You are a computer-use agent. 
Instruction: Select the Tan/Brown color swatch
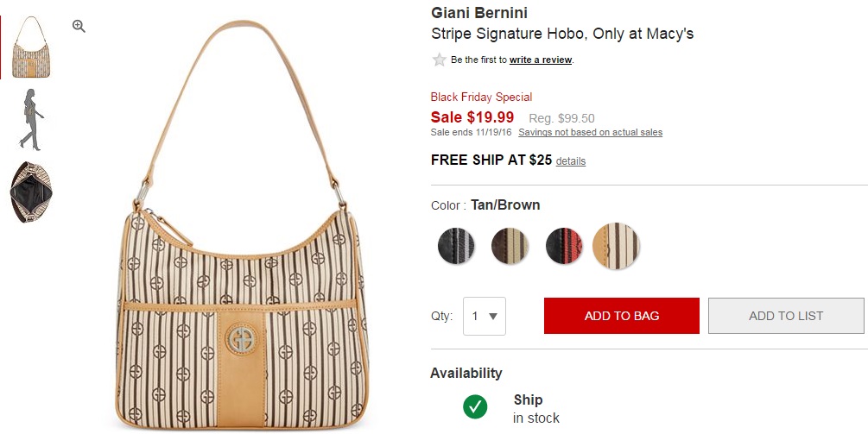click(x=616, y=246)
